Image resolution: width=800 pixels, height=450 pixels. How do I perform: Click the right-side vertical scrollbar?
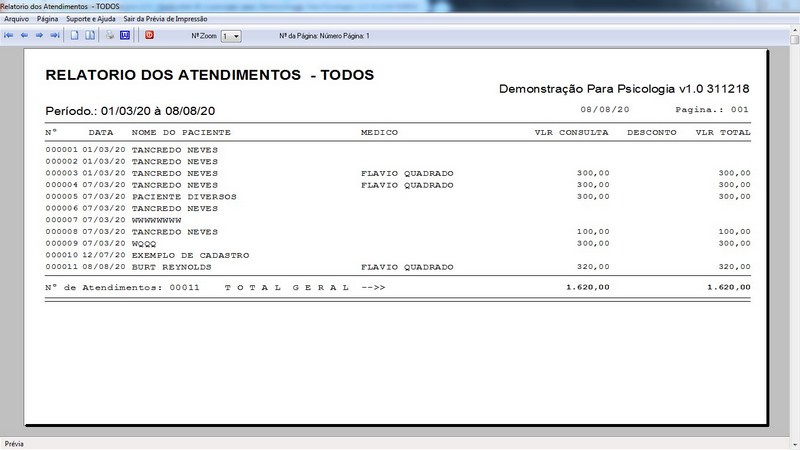pos(794,240)
